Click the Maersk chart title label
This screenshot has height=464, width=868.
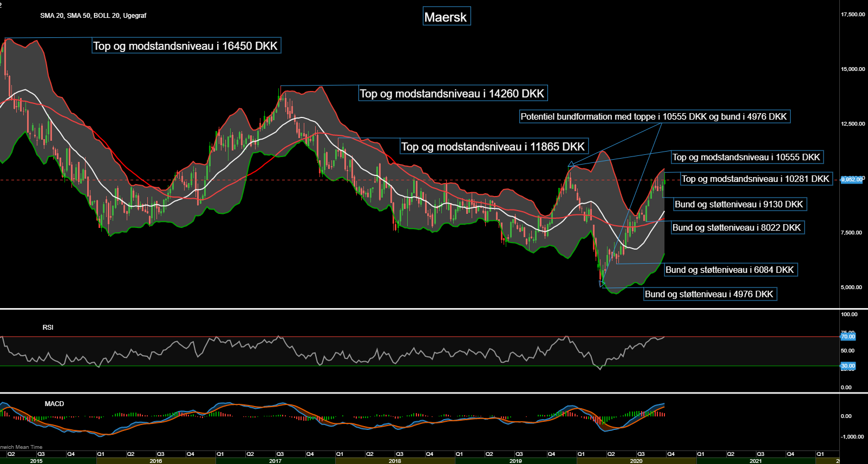(447, 17)
